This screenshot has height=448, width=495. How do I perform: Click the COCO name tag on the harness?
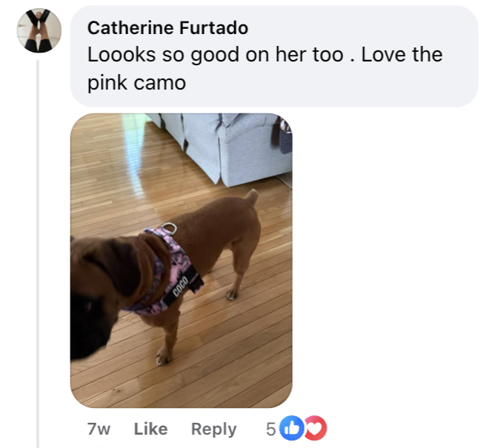pos(181,286)
